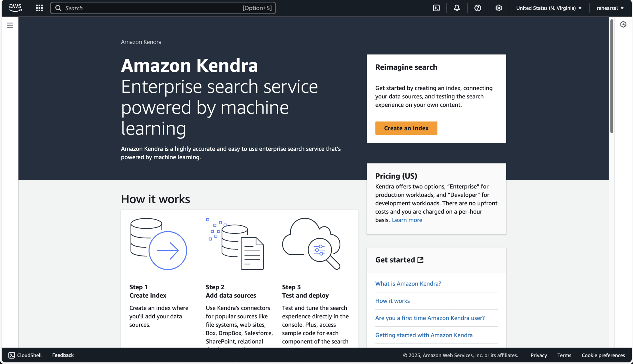Expand the left hamburger navigation menu

coord(10,25)
